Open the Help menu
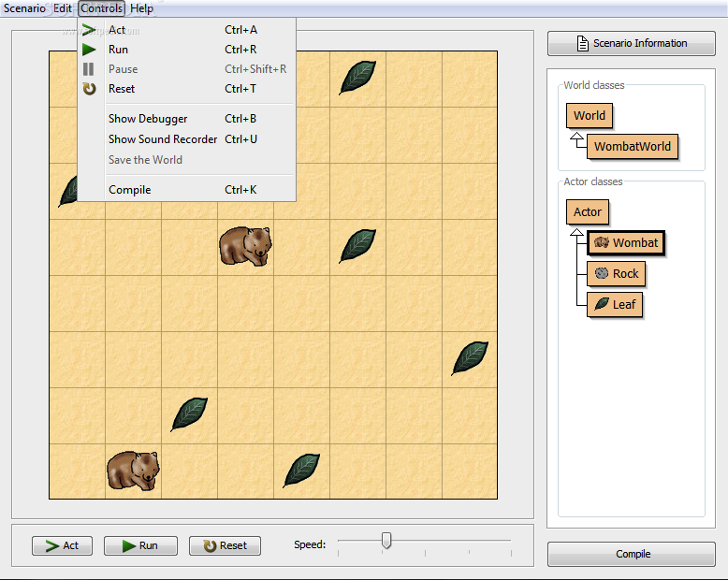This screenshot has width=728, height=580. (142, 8)
